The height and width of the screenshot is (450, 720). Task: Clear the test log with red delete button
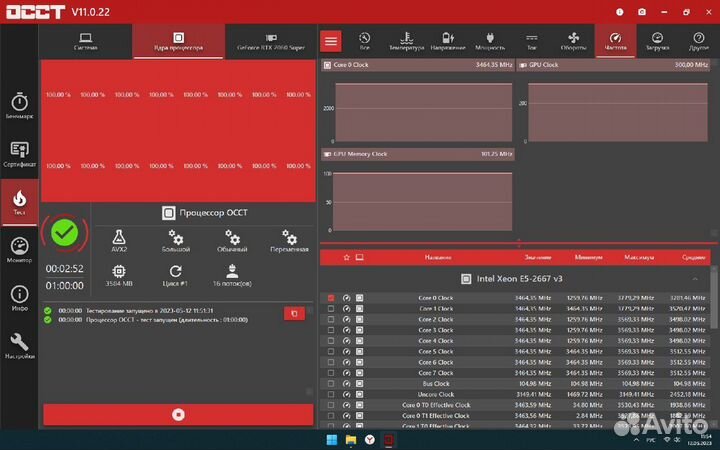[293, 313]
